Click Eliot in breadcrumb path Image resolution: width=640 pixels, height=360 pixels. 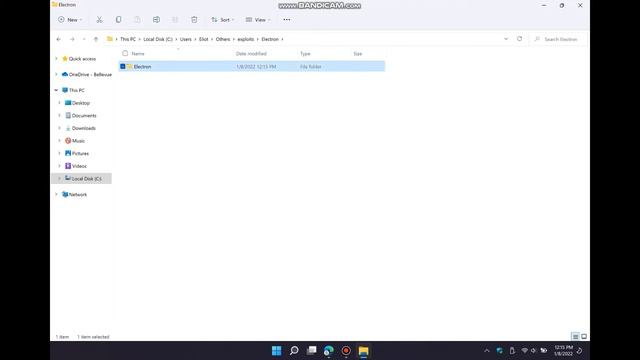[204, 39]
